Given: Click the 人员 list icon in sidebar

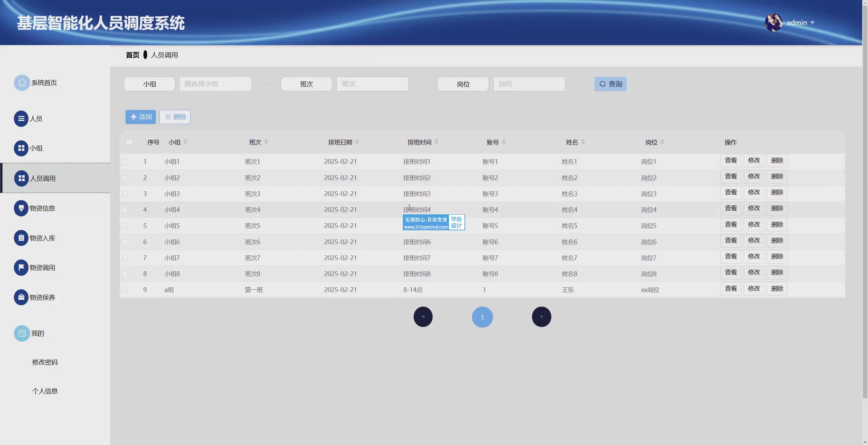Looking at the screenshot, I should click(x=21, y=119).
